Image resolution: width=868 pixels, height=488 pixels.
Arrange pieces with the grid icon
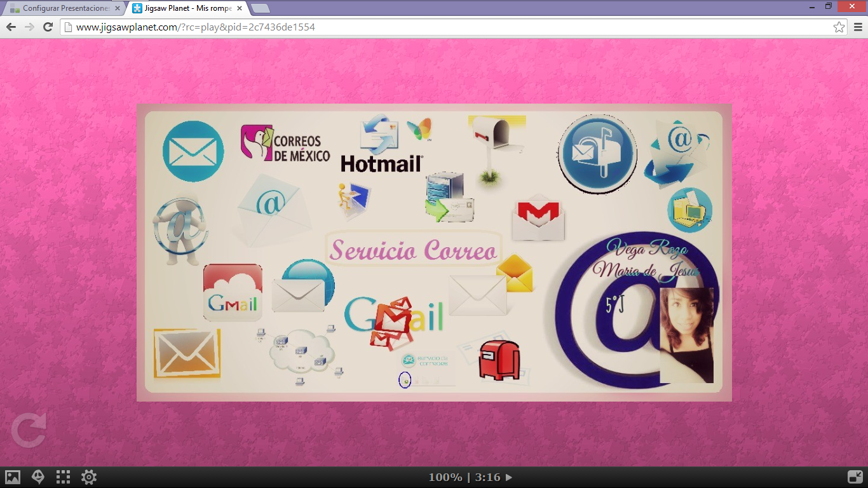click(x=63, y=477)
